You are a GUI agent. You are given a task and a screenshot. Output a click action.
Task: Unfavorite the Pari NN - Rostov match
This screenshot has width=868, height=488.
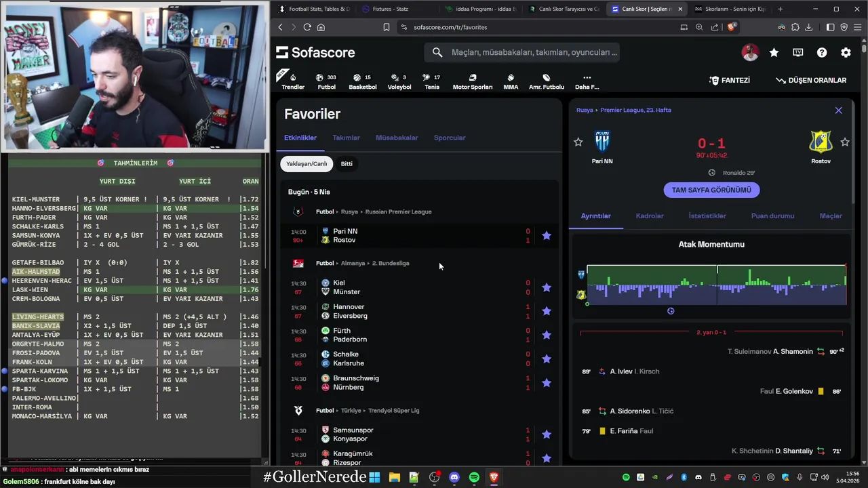pos(547,236)
